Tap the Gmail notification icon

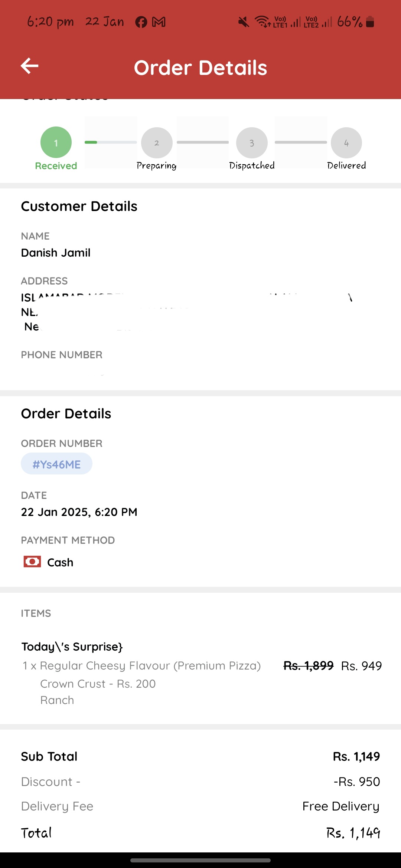click(x=159, y=22)
